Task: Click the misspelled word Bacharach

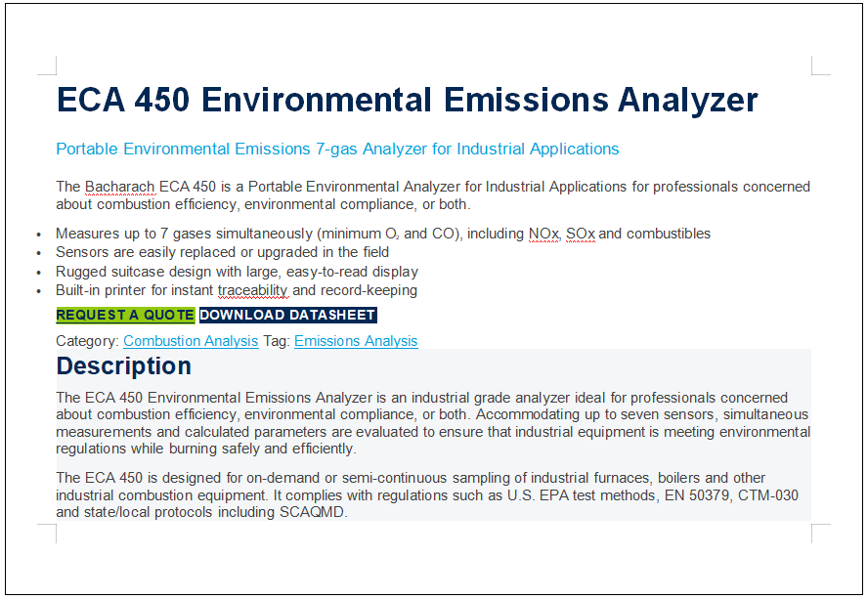Action: (x=120, y=187)
